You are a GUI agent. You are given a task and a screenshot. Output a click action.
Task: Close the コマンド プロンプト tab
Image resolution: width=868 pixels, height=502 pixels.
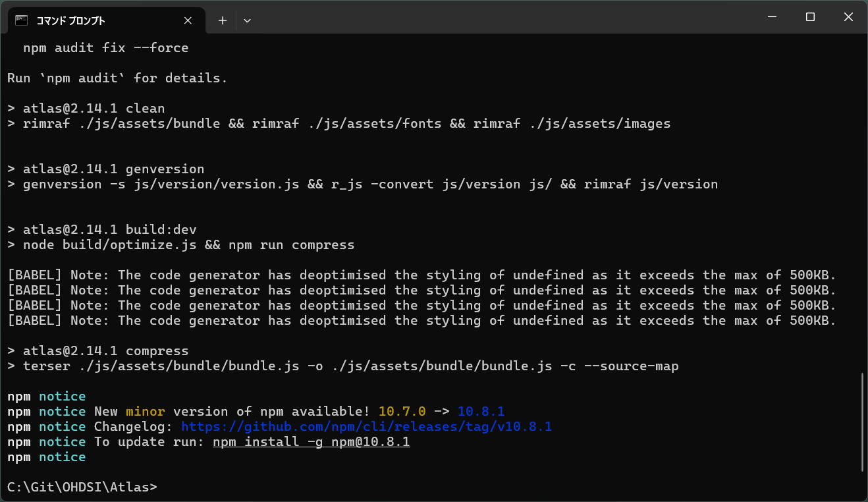coord(188,20)
